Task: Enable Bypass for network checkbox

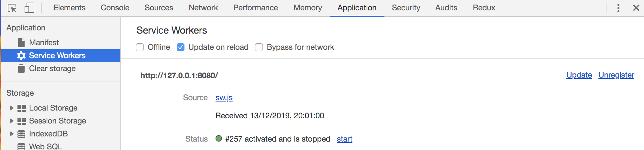Action: (259, 48)
